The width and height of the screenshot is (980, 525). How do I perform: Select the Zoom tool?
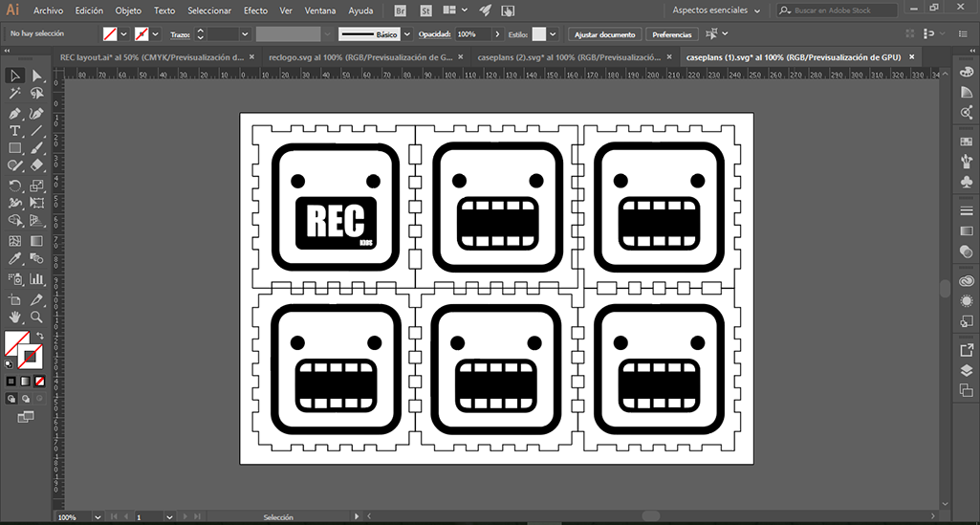(x=37, y=317)
